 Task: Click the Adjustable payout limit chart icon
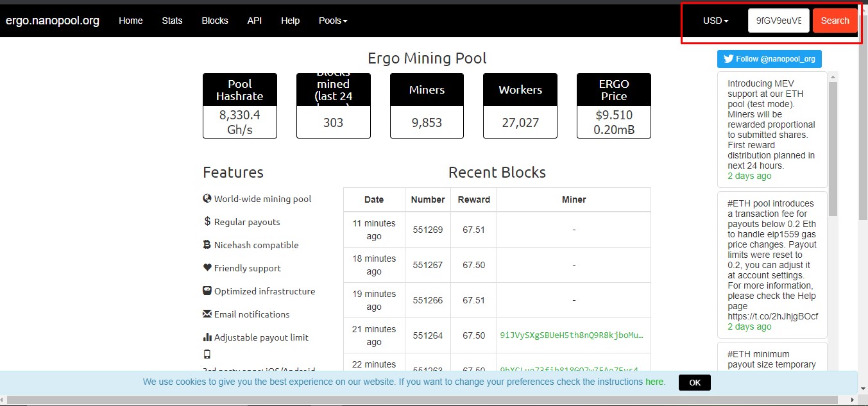click(207, 337)
